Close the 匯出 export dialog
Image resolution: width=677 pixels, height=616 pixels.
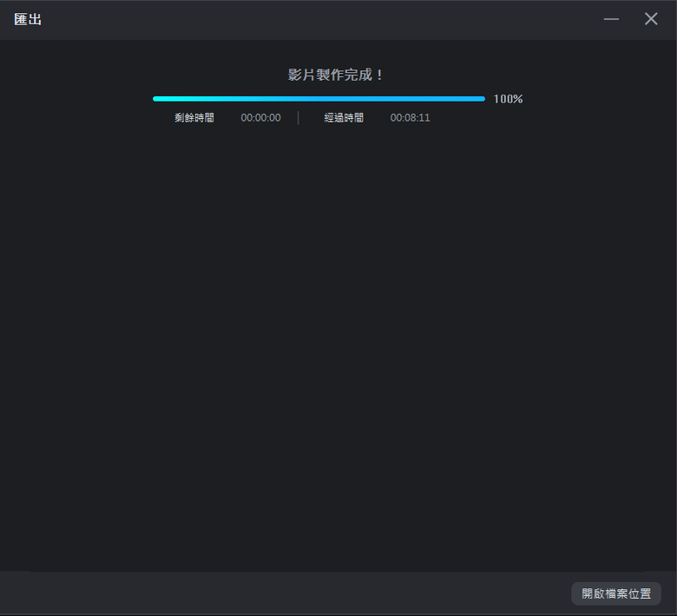click(651, 19)
